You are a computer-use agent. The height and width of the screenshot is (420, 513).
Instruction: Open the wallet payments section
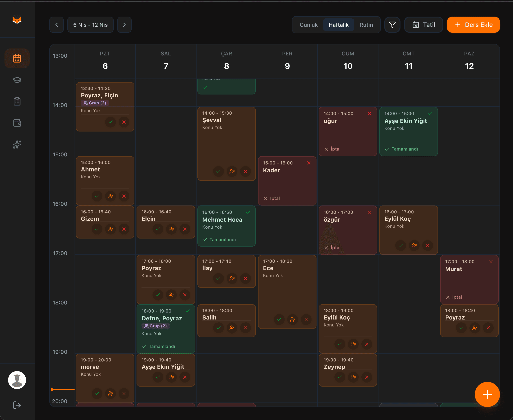tap(17, 123)
